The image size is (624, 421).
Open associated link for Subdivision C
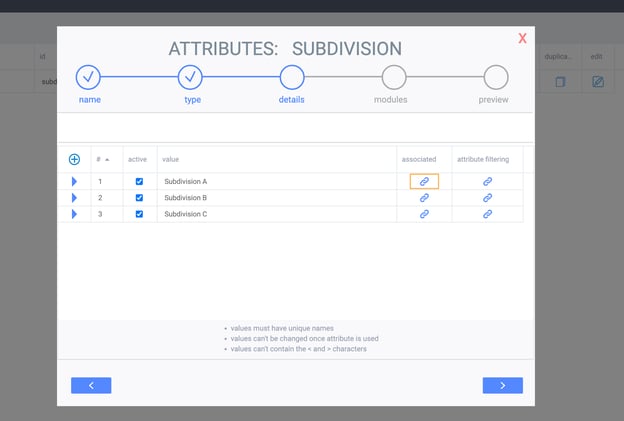424,214
